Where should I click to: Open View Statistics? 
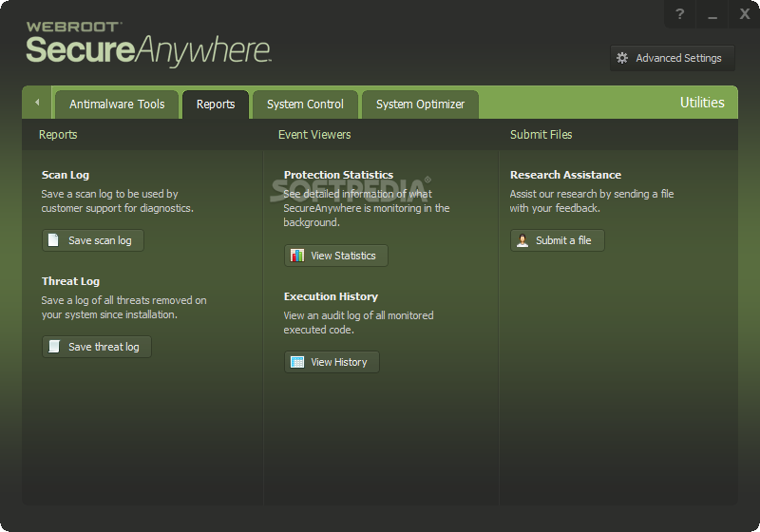click(336, 256)
